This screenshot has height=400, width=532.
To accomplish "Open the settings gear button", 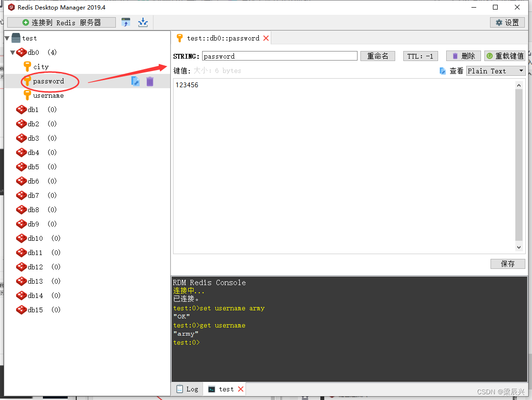I will [507, 23].
